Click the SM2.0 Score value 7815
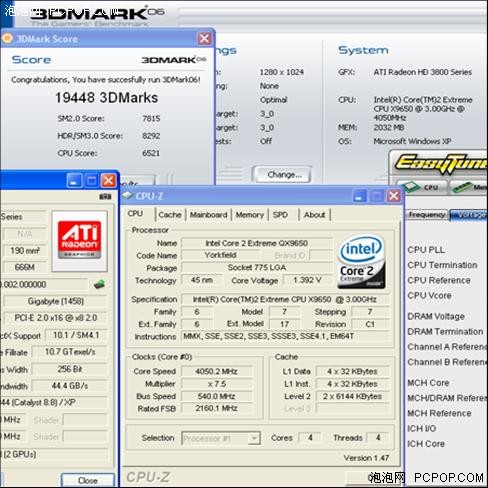Screen dimensions: 488x488 click(151, 118)
